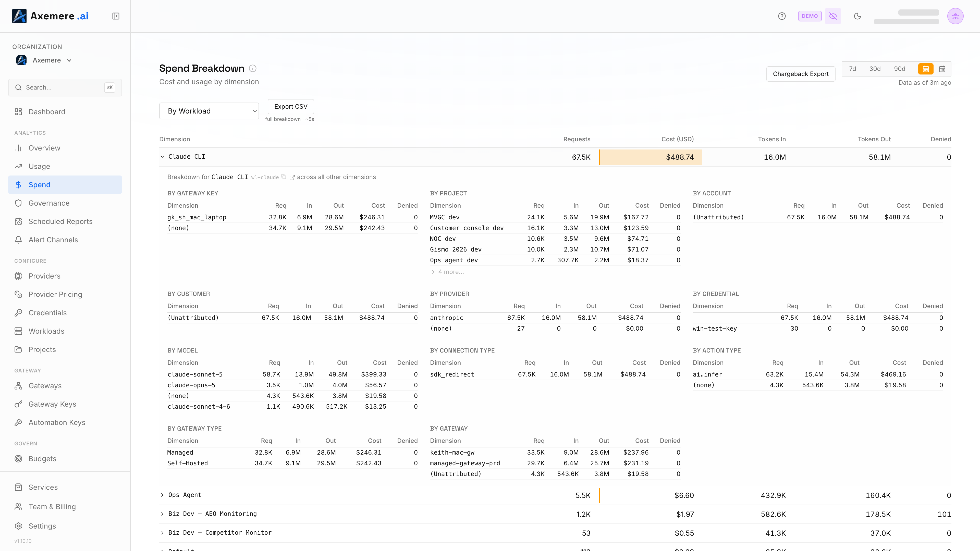Image resolution: width=980 pixels, height=551 pixels.
Task: Expand the 4 more projects link
Action: tap(447, 272)
